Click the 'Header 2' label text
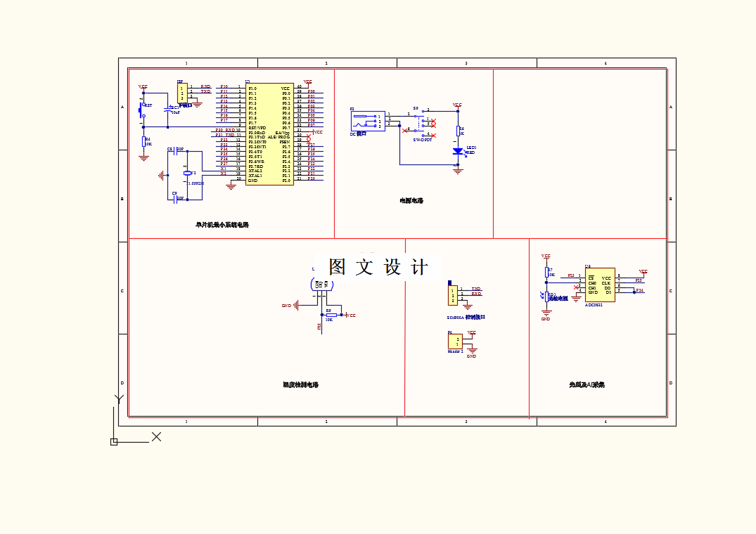This screenshot has width=756, height=534. [455, 351]
